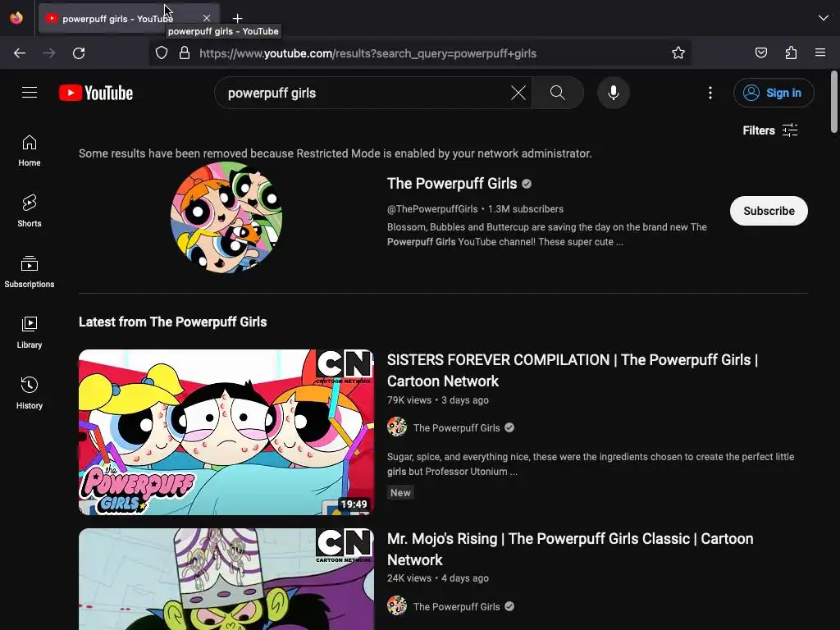Image resolution: width=840 pixels, height=630 pixels.
Task: Select the powerpuff girls - YouTube tab
Action: tap(129, 18)
